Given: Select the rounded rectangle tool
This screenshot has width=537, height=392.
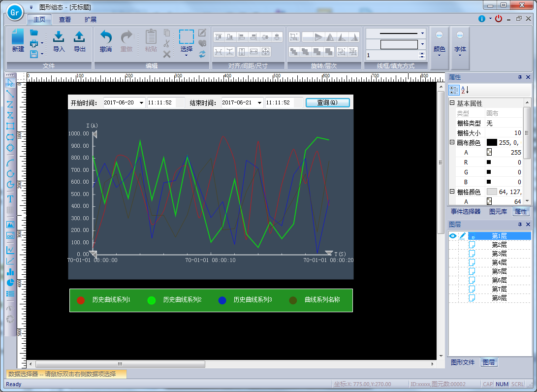Looking at the screenshot, I should coord(10,137).
